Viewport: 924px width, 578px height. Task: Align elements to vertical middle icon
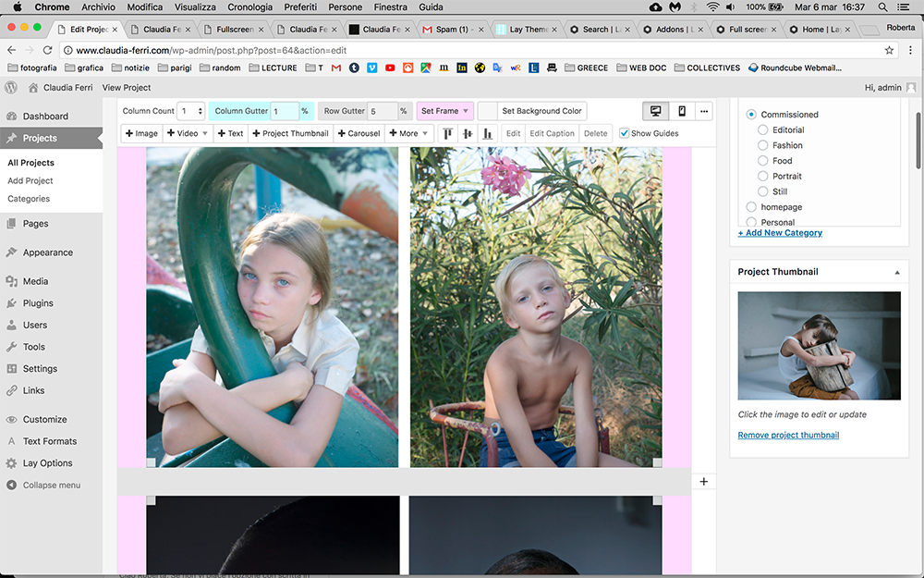(468, 133)
